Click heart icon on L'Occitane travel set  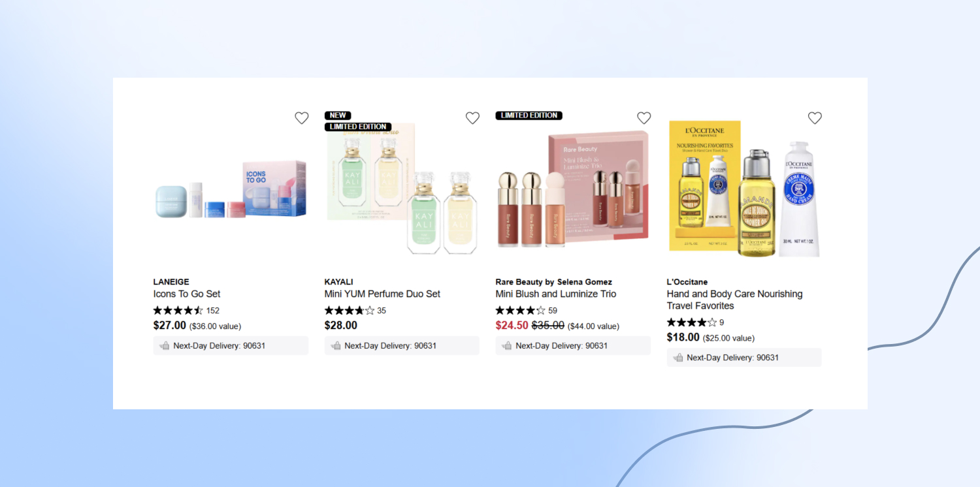(x=815, y=118)
